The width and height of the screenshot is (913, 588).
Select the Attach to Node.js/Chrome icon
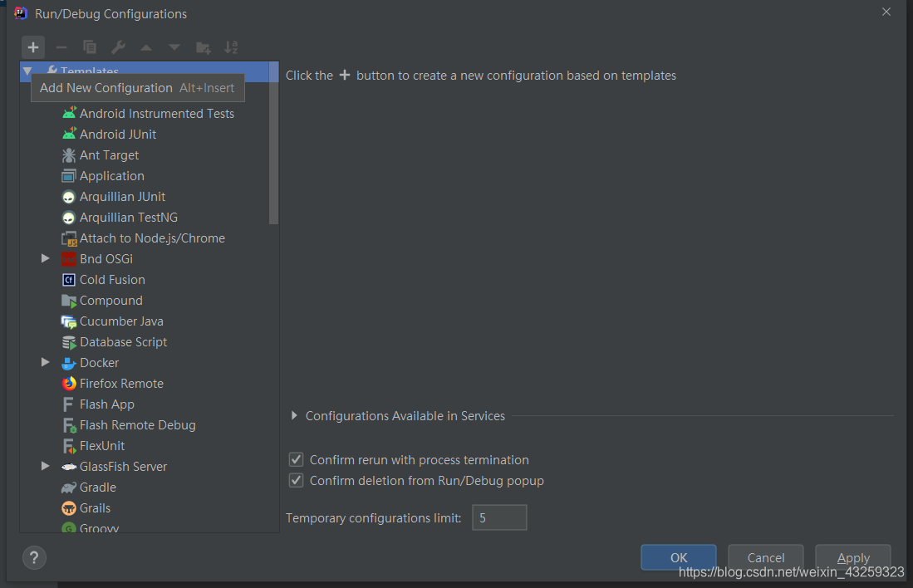[69, 238]
